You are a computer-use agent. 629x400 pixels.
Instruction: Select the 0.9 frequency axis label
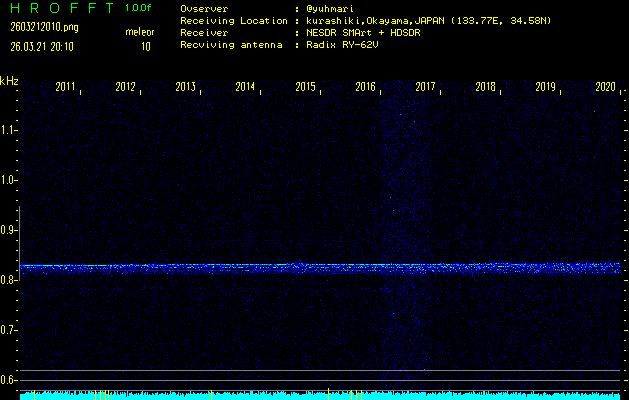pyautogui.click(x=9, y=230)
